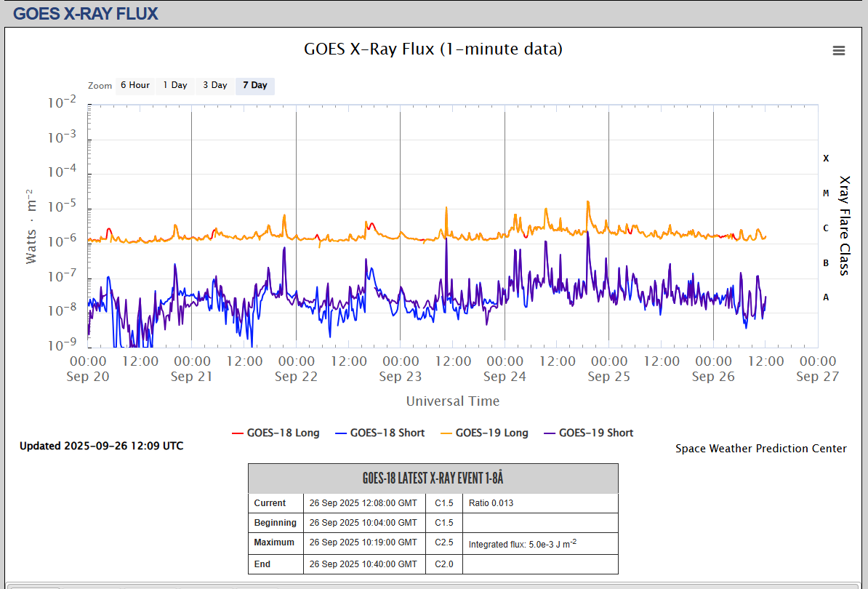
Task: Click the GOES-18 Latest X-Ray Event table header
Action: 433,478
